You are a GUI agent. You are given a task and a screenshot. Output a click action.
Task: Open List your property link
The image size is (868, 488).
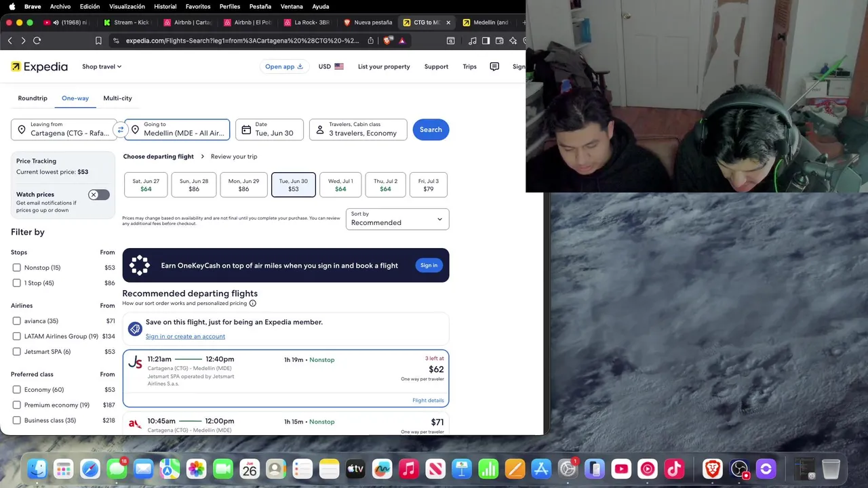(384, 66)
